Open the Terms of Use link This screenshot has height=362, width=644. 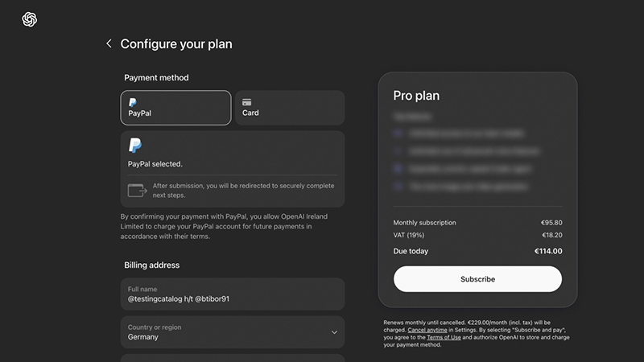pos(444,338)
